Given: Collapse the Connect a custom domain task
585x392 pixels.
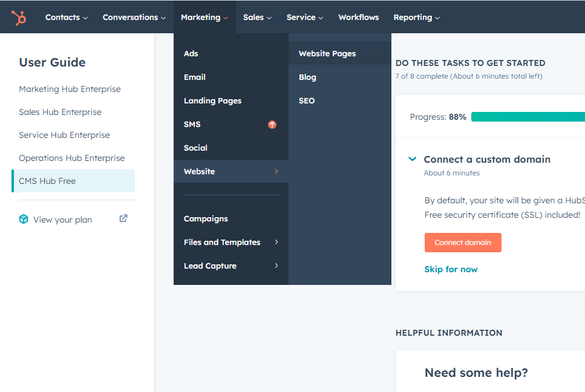Looking at the screenshot, I should 412,159.
